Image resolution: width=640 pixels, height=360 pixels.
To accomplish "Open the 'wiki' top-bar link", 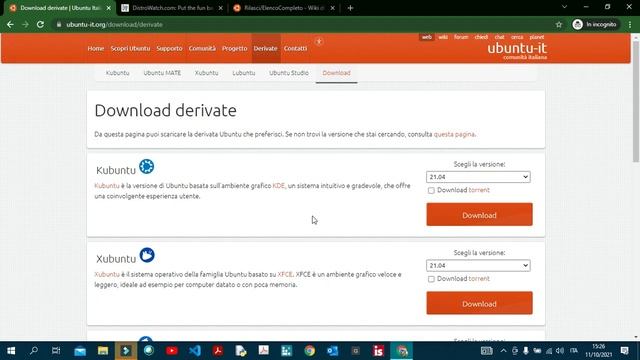I will coord(443,37).
